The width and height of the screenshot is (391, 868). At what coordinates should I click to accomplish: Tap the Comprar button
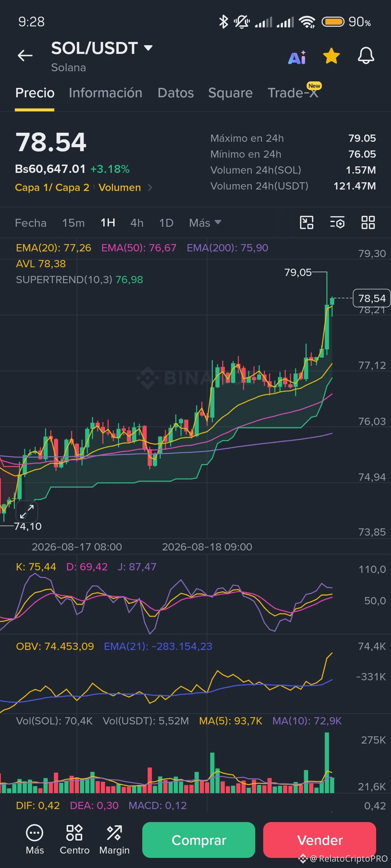coord(199,840)
